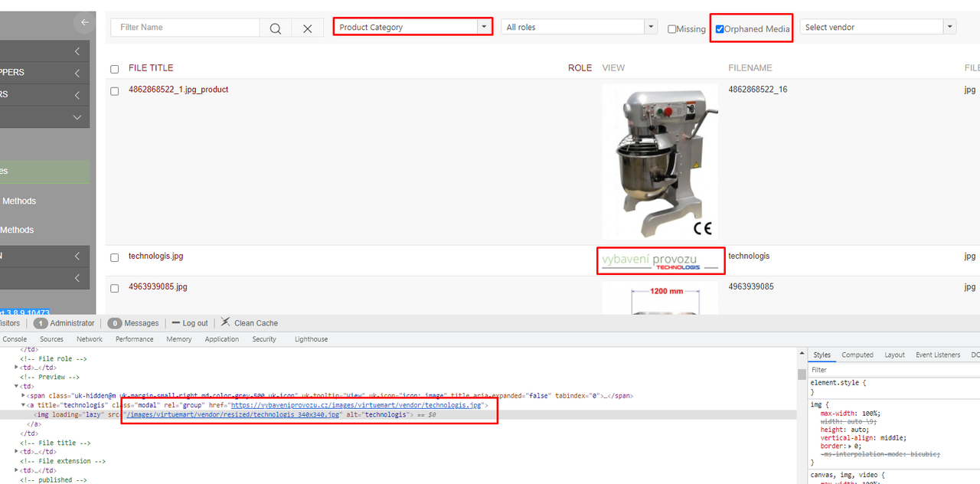Check the box for 4862868522_1.jpg_product

tap(115, 91)
